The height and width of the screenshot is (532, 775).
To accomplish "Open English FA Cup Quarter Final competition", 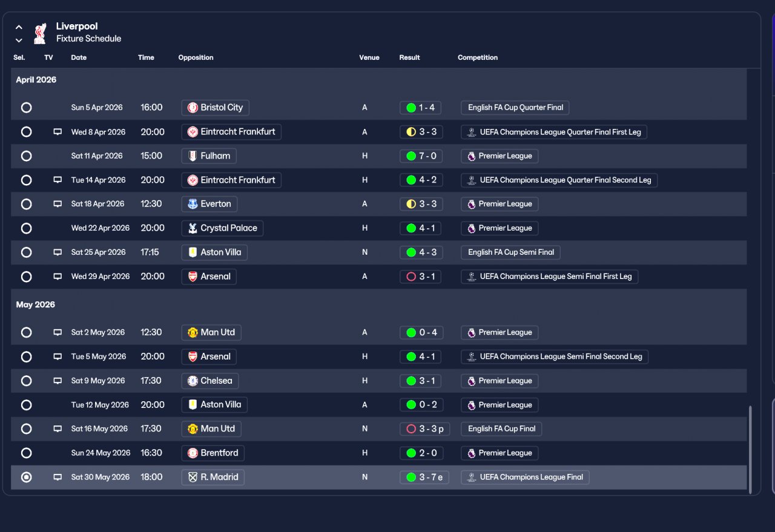I will point(515,108).
